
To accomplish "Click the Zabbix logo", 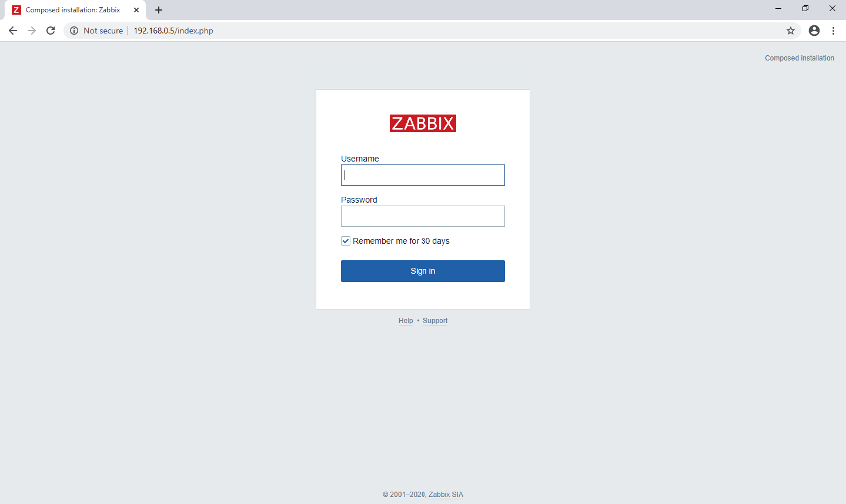I will click(x=423, y=123).
